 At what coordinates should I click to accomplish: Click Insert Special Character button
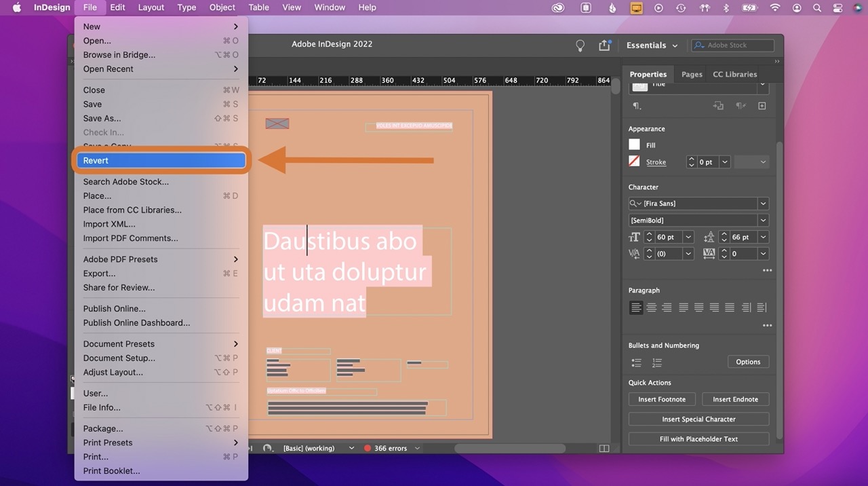click(698, 419)
